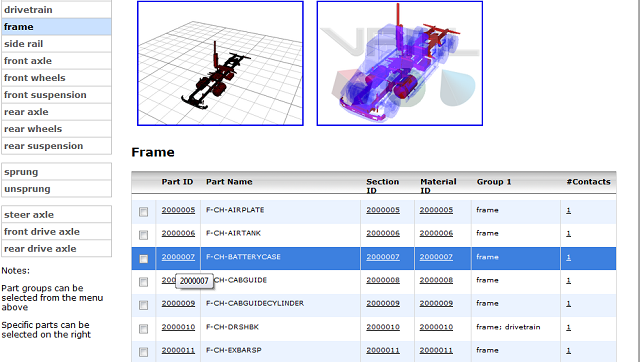Follow Section ID 2000006 link
The image size is (640, 362).
[383, 233]
